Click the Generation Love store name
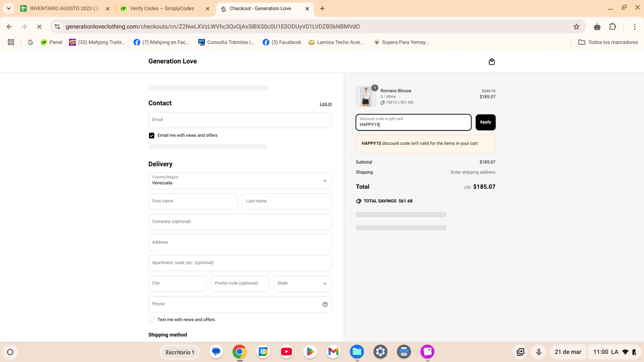This screenshot has width=644, height=362. 173,61
